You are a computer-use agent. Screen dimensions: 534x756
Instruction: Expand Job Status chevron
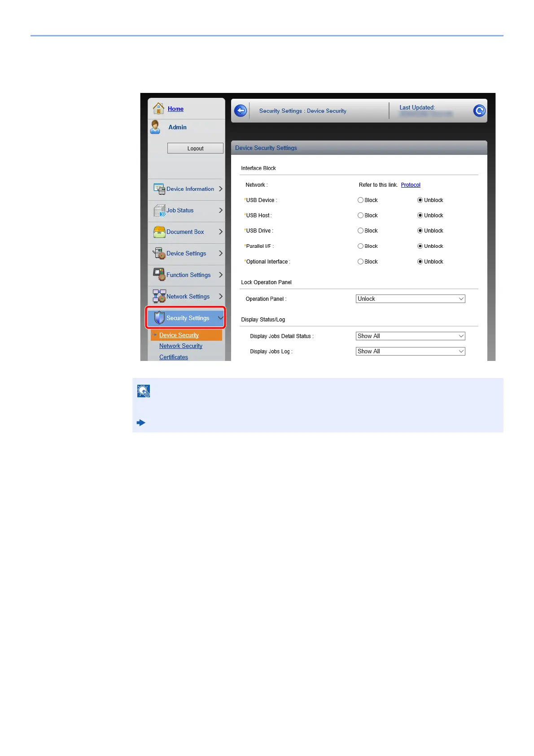pos(220,211)
